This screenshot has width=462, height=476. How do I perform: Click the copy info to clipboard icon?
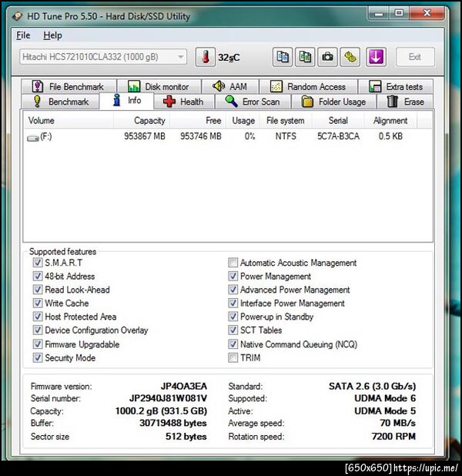coord(283,57)
